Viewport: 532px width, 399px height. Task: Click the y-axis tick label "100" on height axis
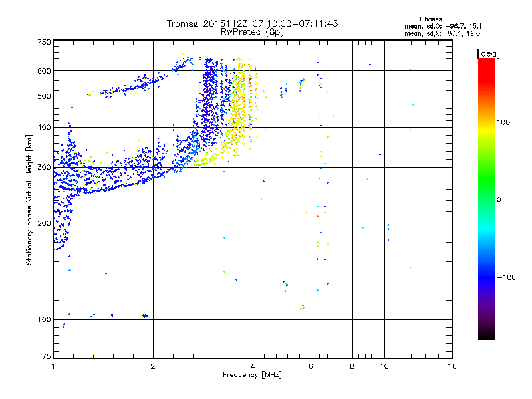[44, 320]
